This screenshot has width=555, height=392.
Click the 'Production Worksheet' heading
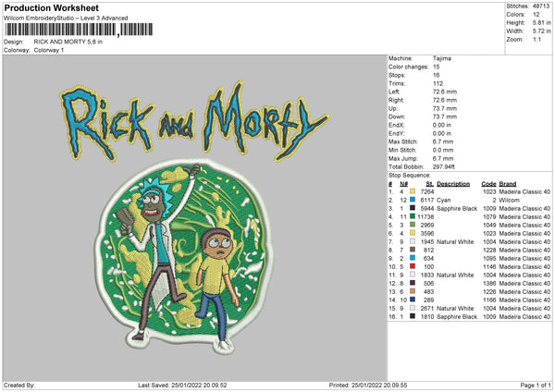tap(51, 7)
